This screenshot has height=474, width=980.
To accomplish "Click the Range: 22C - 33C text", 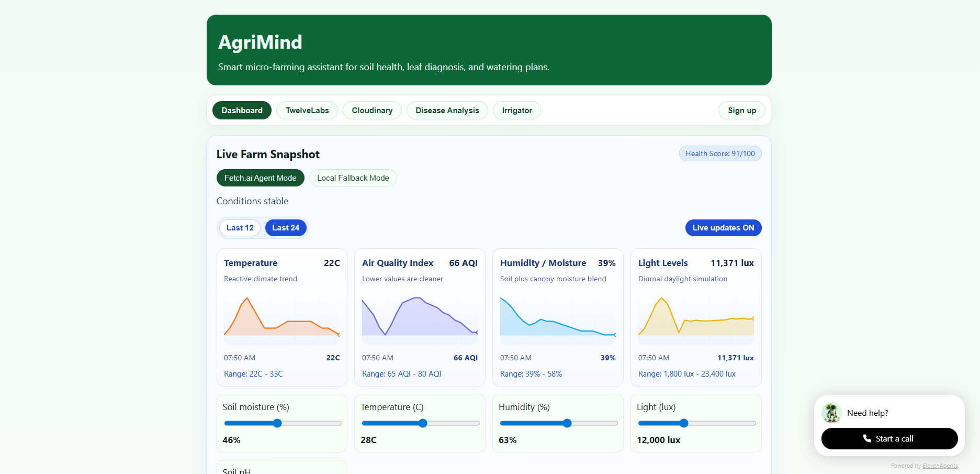I will tap(253, 374).
